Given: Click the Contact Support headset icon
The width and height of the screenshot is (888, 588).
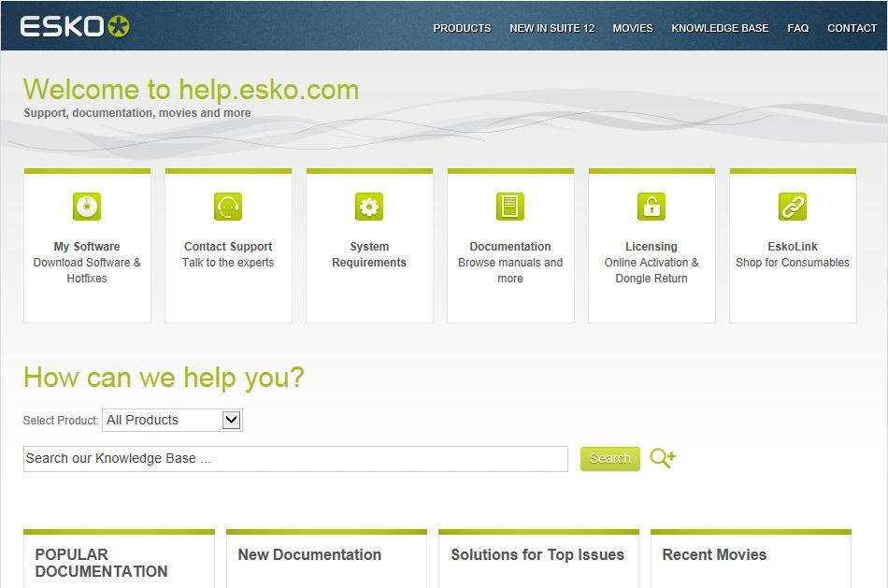Looking at the screenshot, I should coord(228,207).
